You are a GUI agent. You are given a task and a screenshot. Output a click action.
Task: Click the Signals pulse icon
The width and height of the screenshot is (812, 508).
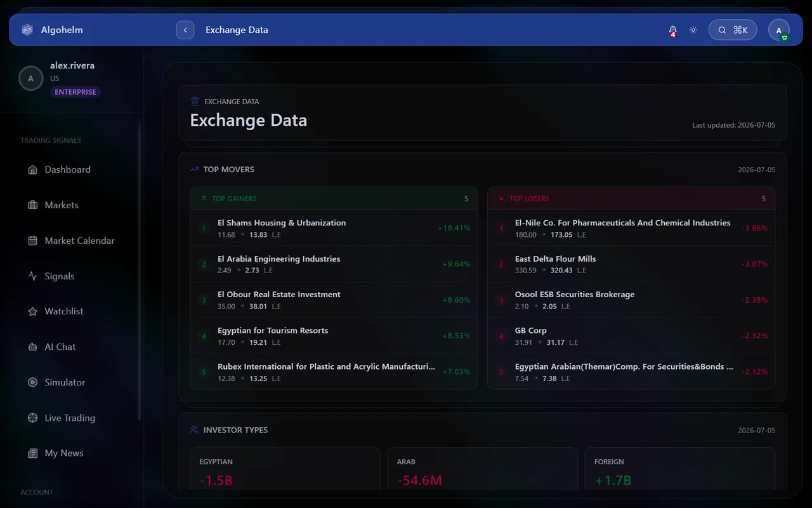pyautogui.click(x=33, y=276)
